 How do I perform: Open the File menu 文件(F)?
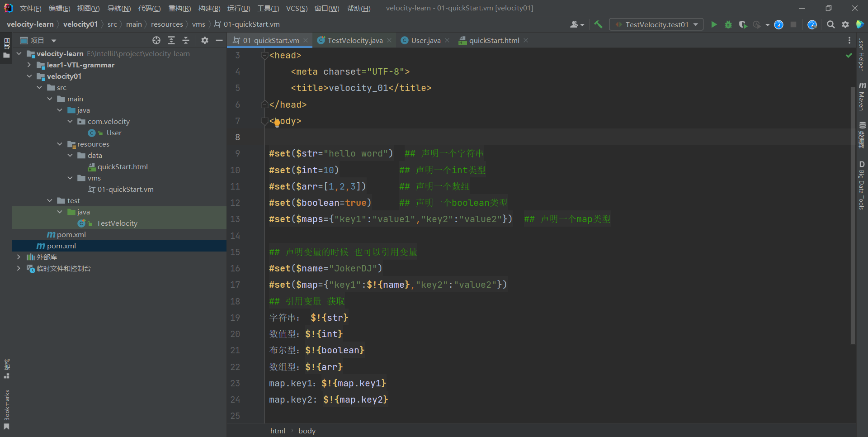point(30,9)
